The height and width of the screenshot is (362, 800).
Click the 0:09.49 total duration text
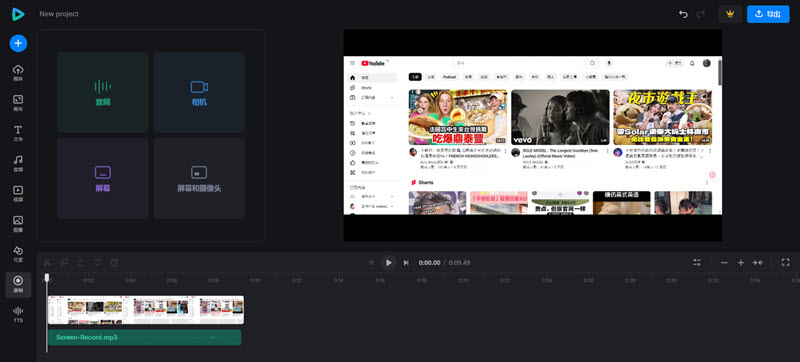460,263
